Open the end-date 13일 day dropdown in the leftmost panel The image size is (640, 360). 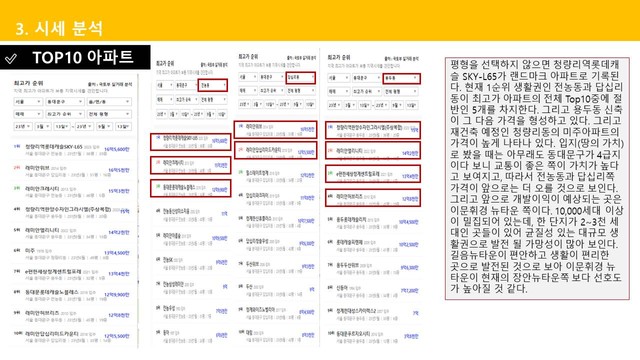(x=123, y=127)
